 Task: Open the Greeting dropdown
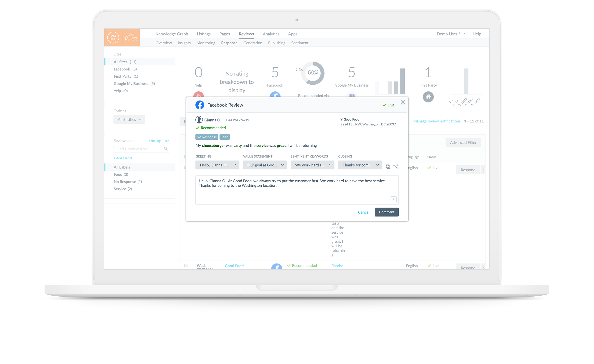pos(217,165)
